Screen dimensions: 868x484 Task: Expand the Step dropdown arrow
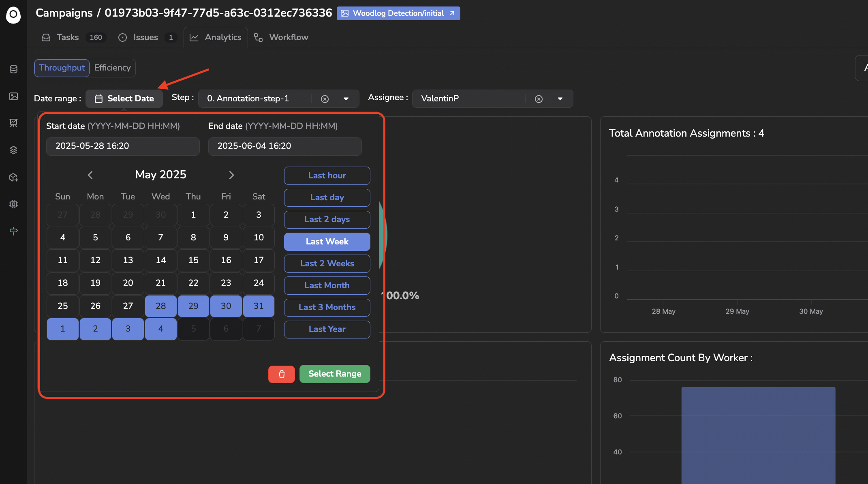click(x=346, y=99)
